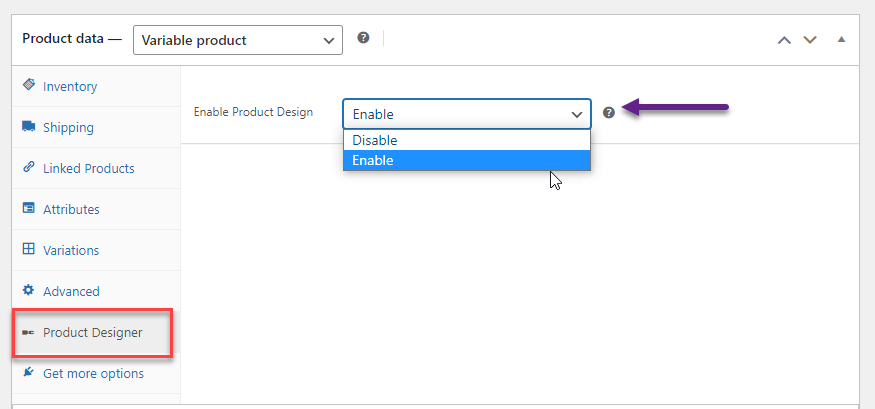The image size is (875, 409).
Task: Open the Variable product type dropdown
Action: click(x=238, y=40)
